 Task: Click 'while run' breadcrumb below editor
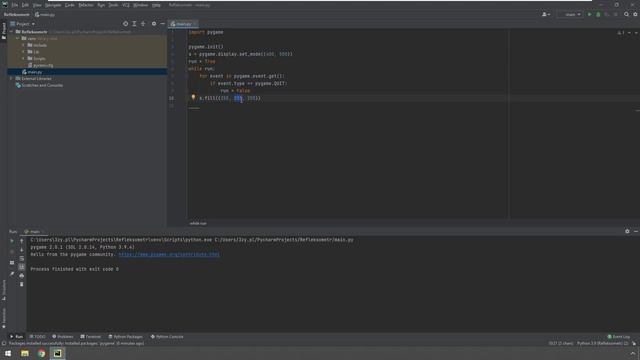coord(198,223)
